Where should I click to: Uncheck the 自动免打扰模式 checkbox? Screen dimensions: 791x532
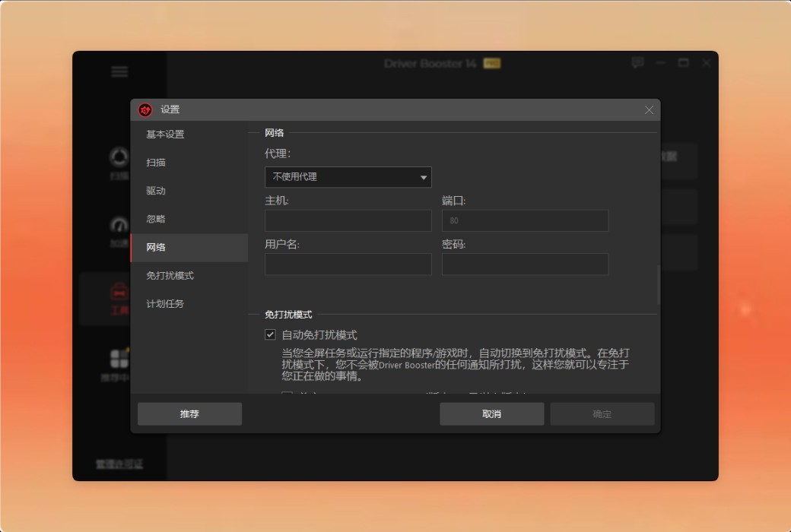271,335
